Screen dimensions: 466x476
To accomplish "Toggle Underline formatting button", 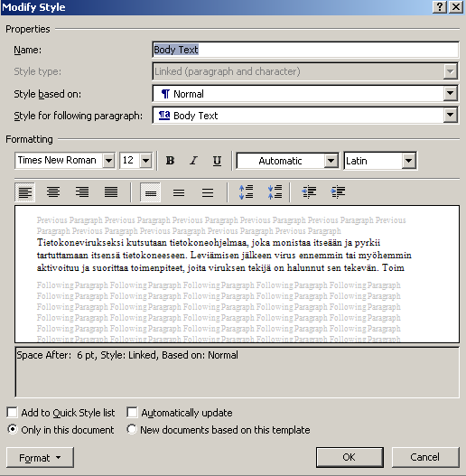I will [x=217, y=161].
